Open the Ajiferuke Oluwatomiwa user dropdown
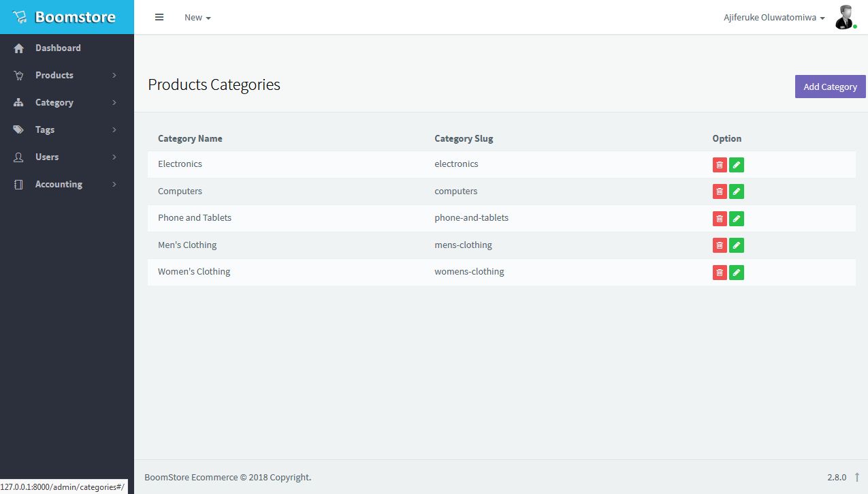868x494 pixels. pyautogui.click(x=774, y=18)
